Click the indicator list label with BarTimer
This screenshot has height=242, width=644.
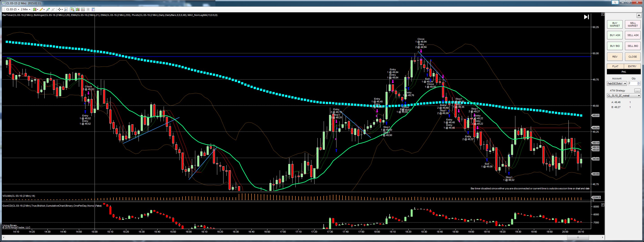pos(110,15)
